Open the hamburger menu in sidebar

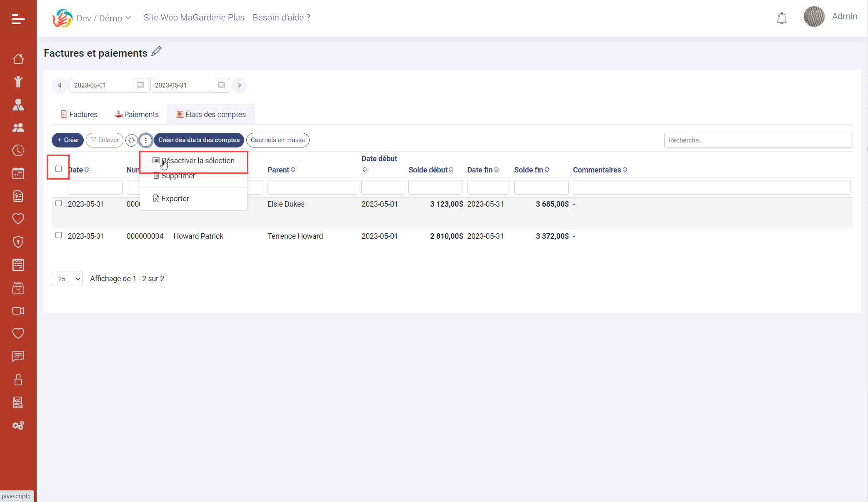(x=18, y=19)
